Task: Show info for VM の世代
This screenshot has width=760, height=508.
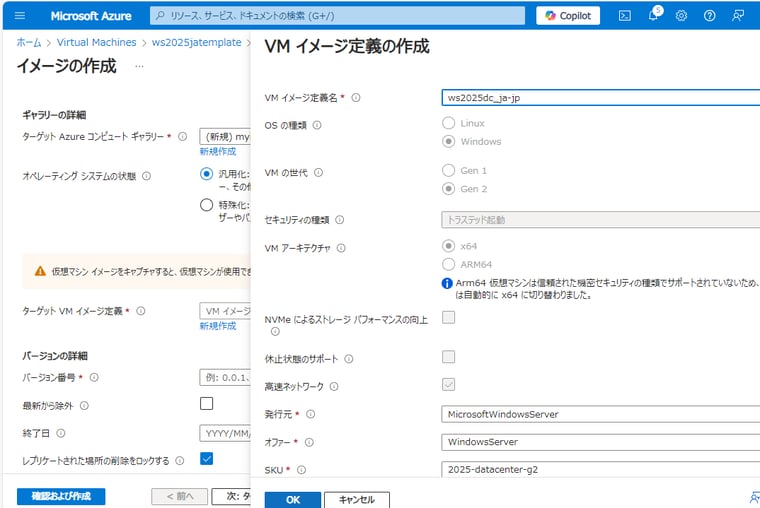Action: pos(318,173)
